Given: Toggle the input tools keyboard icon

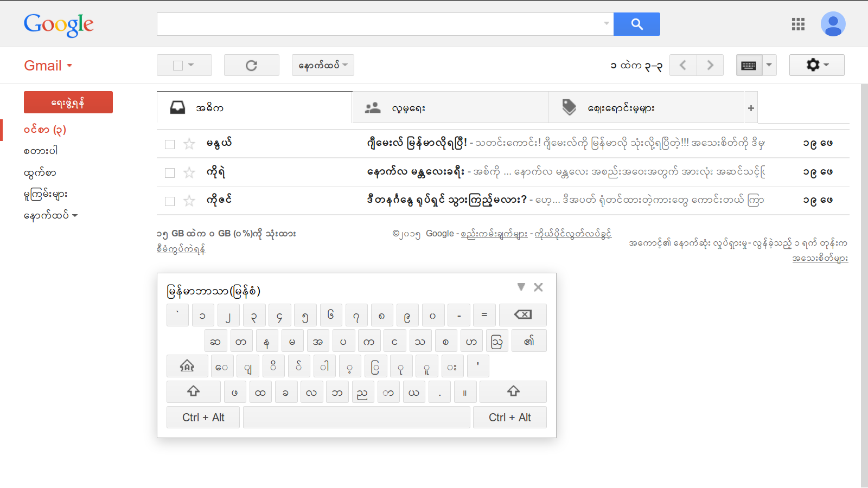Looking at the screenshot, I should tap(749, 65).
